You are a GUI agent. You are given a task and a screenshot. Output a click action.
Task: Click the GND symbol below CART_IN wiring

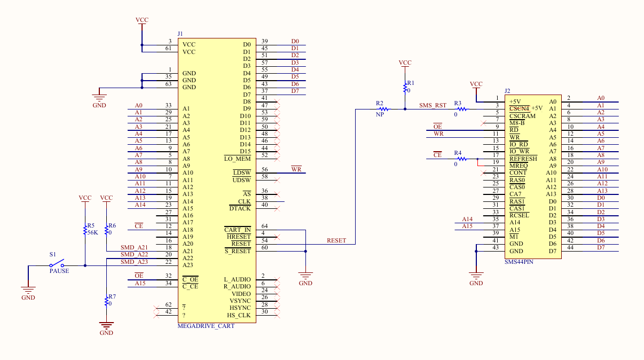tap(305, 275)
